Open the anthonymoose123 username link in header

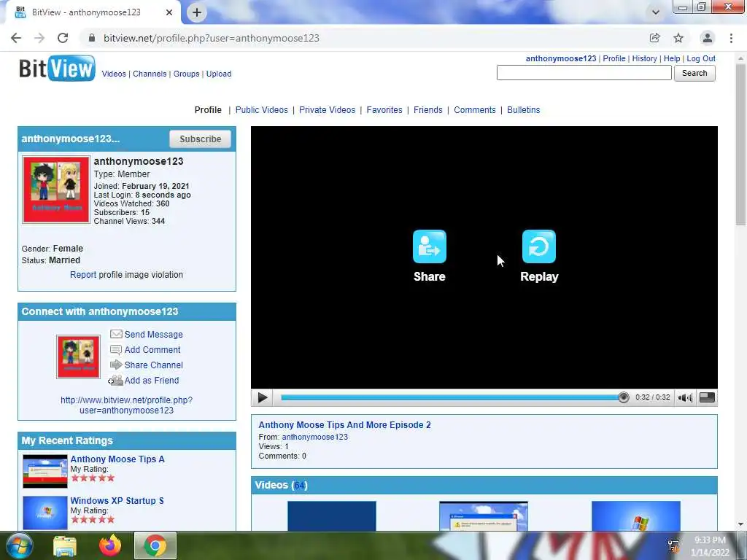(x=561, y=58)
